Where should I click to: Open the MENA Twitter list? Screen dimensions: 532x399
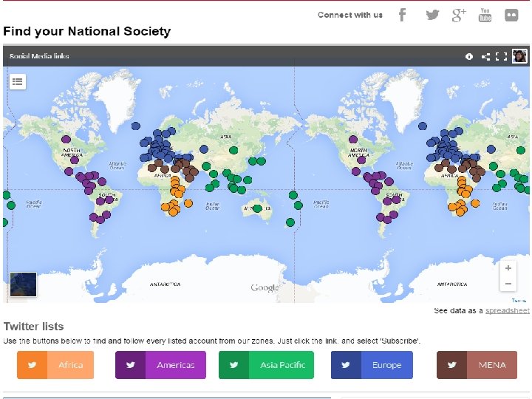tap(477, 365)
